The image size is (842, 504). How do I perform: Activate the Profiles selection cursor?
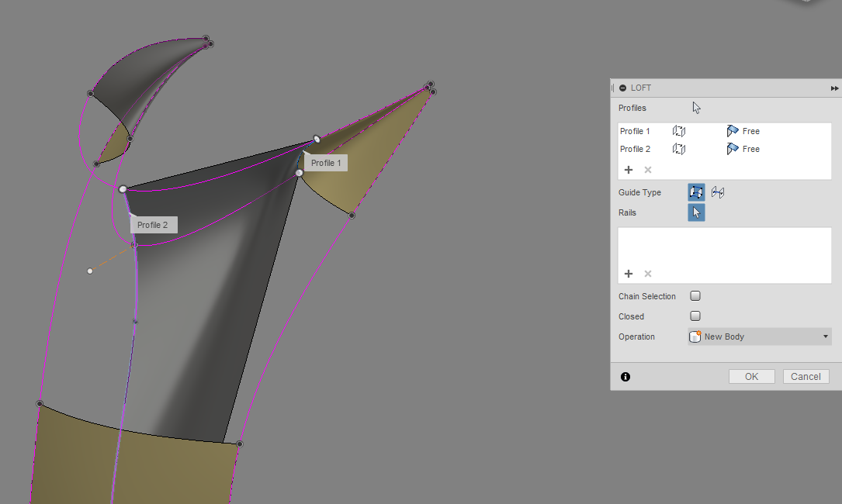[696, 108]
